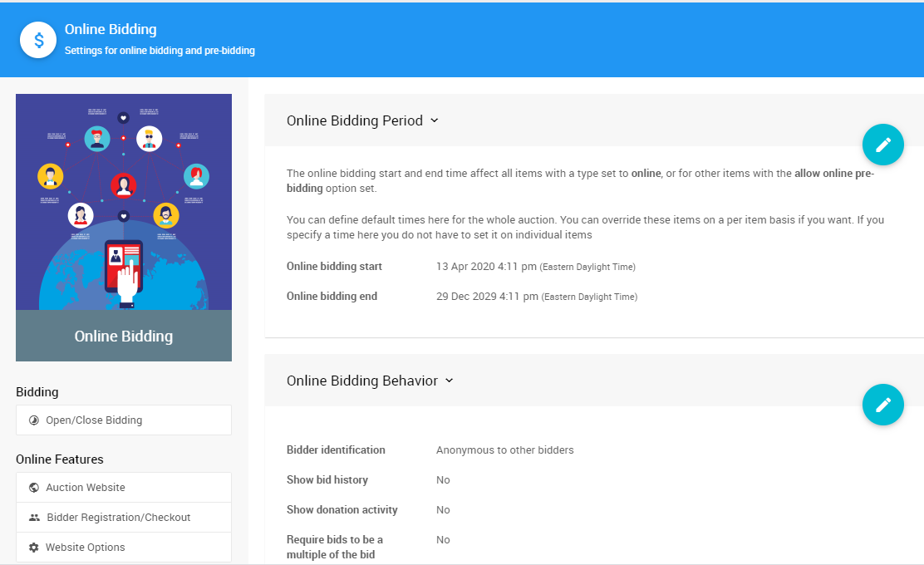Open Bidder Registration/Checkout page
Viewport: 924px width, 565px height.
pos(119,518)
